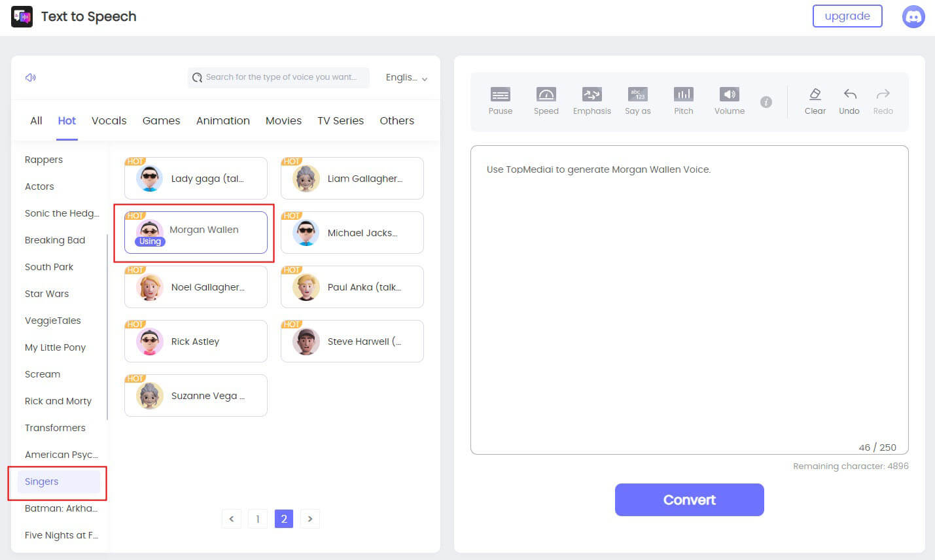Screen dimensions: 935x560
Task: Click the Noel Gallagher voice avatar
Action: pyautogui.click(x=150, y=287)
